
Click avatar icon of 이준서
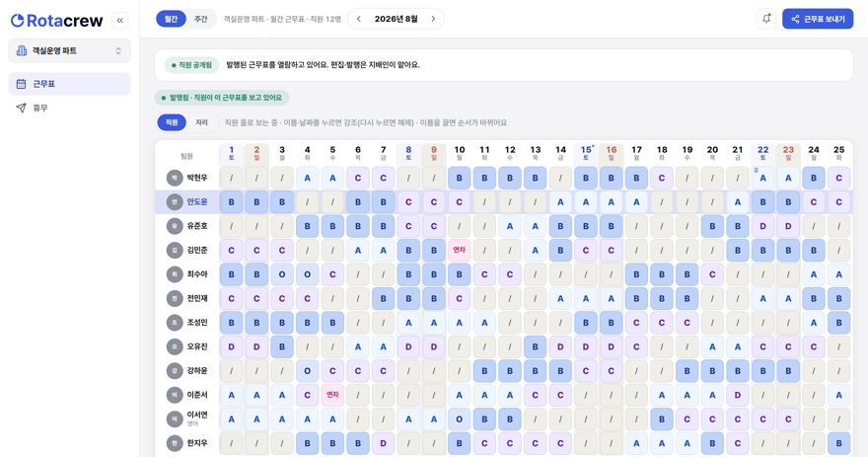pyautogui.click(x=175, y=395)
